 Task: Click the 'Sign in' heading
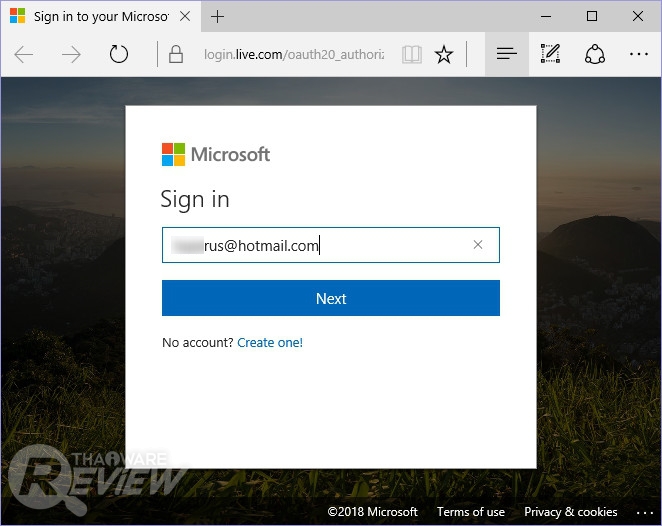195,199
